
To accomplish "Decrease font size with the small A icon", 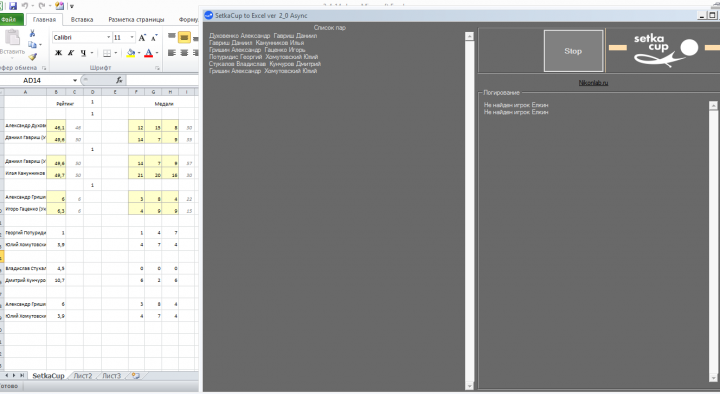I will 154,37.
